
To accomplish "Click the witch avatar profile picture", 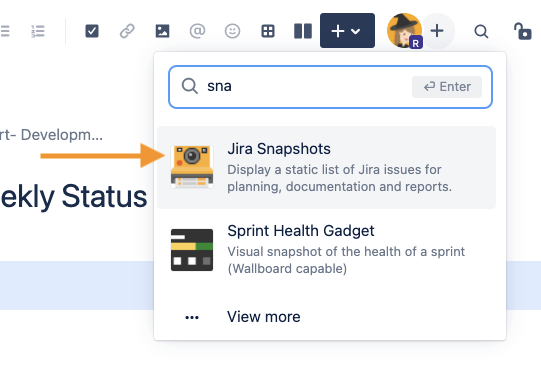I will pos(404,31).
